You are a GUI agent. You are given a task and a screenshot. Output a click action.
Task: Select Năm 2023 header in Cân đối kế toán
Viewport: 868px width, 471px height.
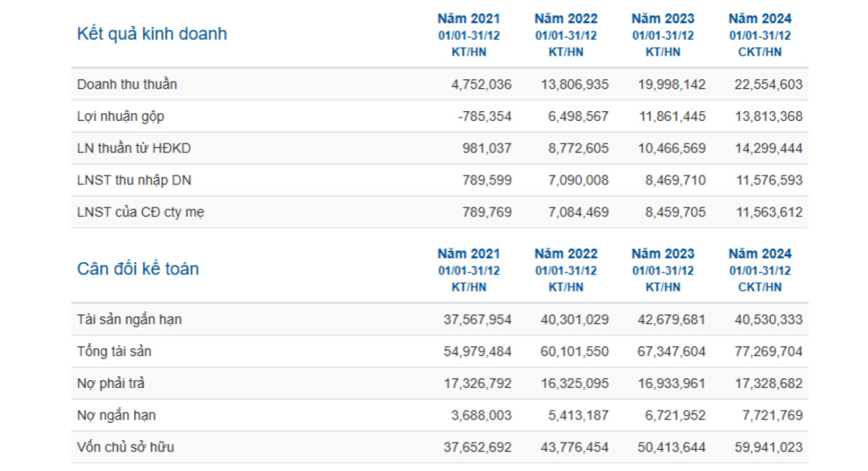[x=663, y=254]
